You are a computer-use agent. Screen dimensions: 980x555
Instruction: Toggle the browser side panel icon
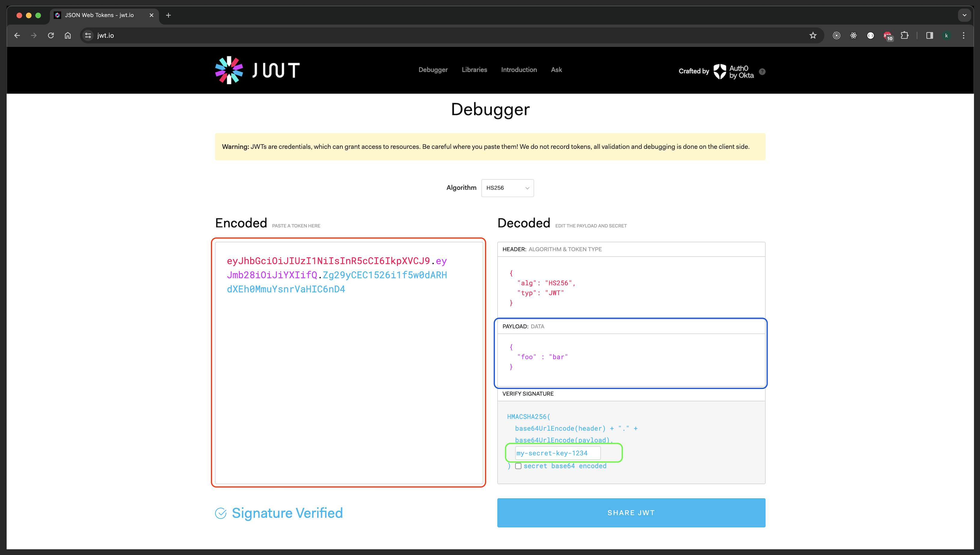pyautogui.click(x=929, y=35)
